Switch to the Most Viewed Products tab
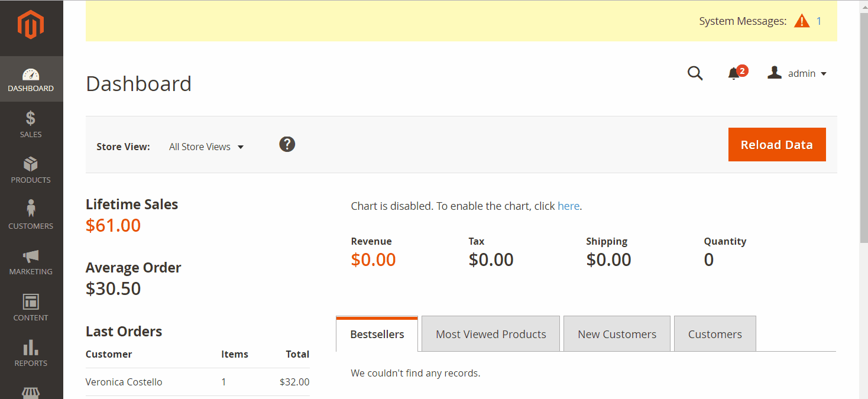This screenshot has height=399, width=868. [491, 334]
